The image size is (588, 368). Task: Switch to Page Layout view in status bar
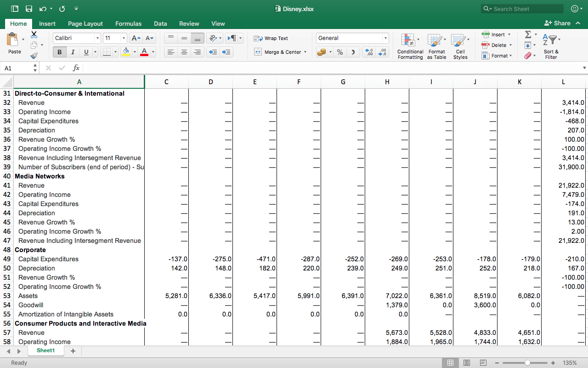467,363
